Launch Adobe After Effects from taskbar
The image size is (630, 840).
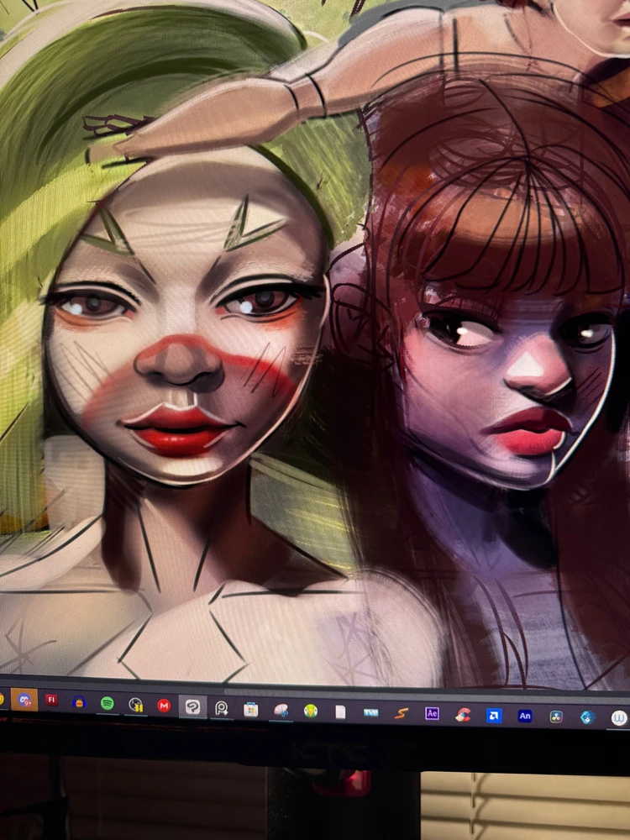pyautogui.click(x=432, y=713)
